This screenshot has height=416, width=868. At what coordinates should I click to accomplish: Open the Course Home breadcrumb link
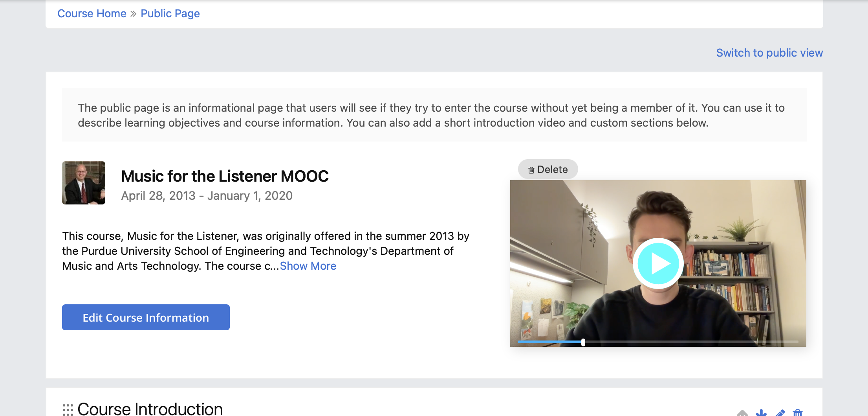pos(92,13)
